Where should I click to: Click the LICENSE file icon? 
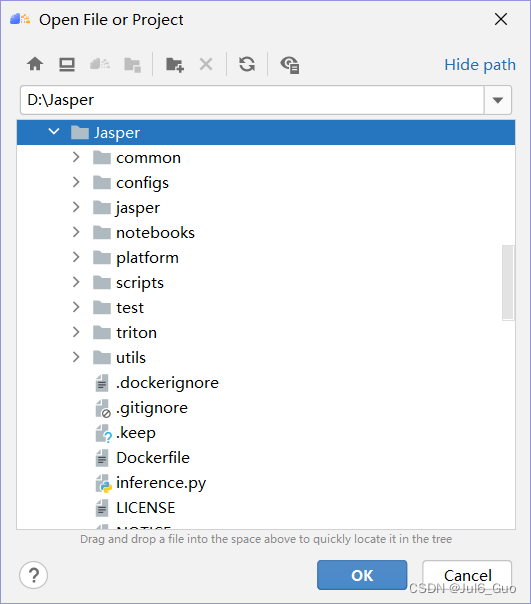click(x=102, y=508)
